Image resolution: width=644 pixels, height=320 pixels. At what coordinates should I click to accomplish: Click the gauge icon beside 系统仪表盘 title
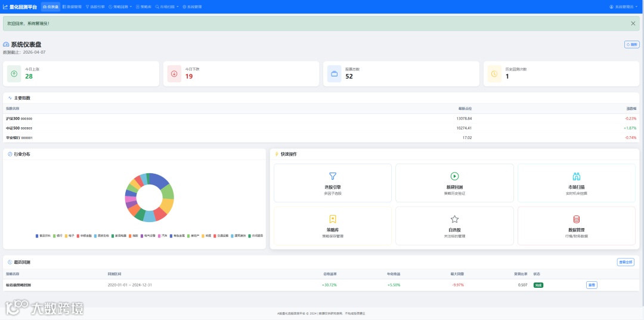coord(6,44)
